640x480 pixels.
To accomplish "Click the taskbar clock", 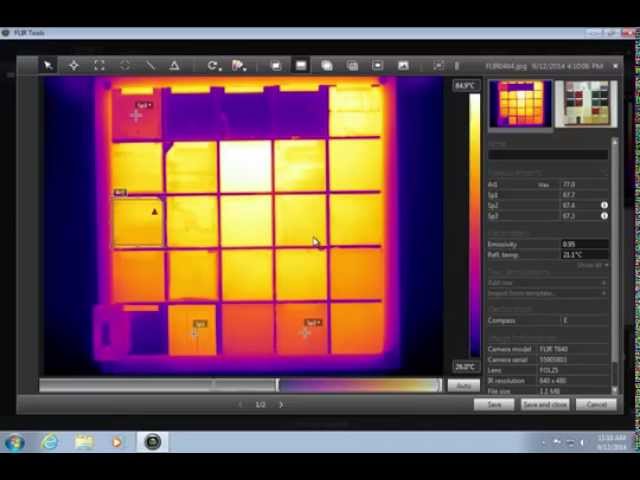I will click(611, 442).
